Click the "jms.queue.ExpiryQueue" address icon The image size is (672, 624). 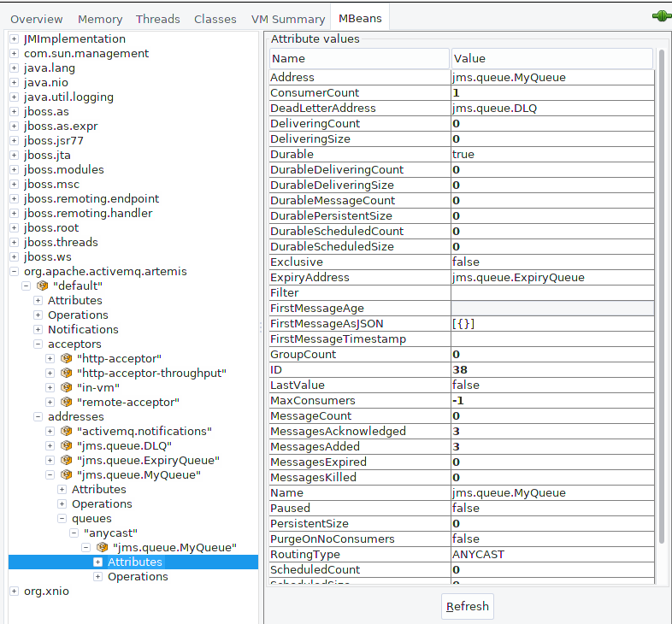(66, 460)
